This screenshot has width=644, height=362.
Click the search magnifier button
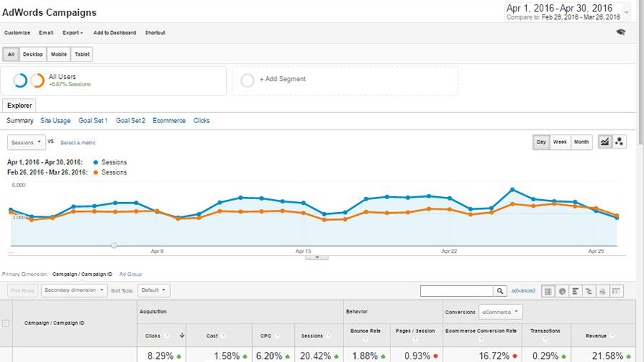click(499, 291)
